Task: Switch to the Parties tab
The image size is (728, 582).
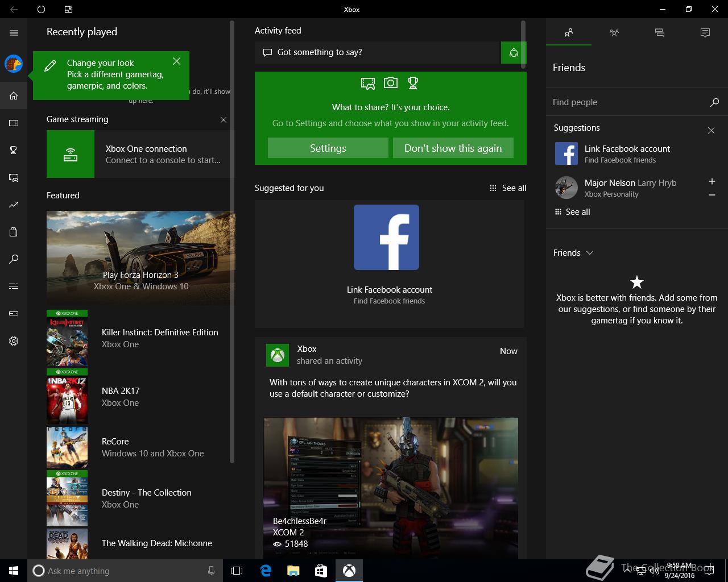Action: 614,33
